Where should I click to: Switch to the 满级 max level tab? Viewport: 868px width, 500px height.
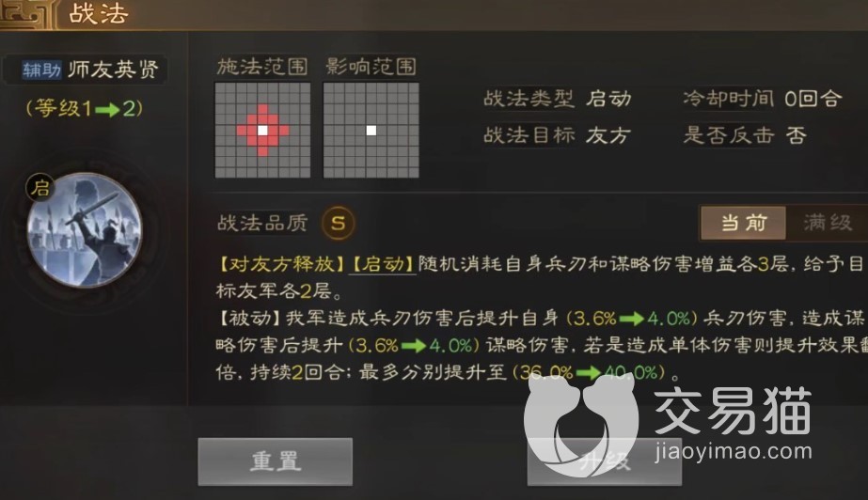click(x=828, y=223)
